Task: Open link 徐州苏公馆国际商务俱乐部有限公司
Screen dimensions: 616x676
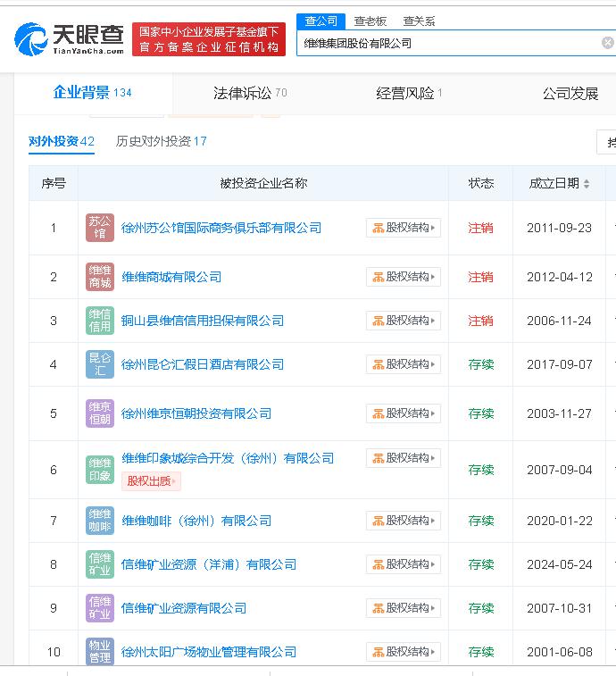Action: (x=221, y=228)
